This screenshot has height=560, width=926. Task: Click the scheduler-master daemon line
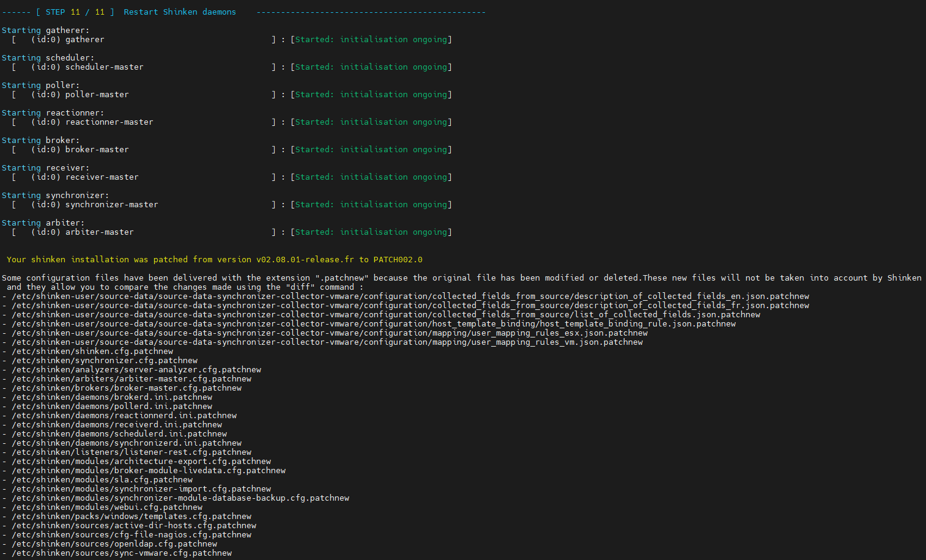104,67
